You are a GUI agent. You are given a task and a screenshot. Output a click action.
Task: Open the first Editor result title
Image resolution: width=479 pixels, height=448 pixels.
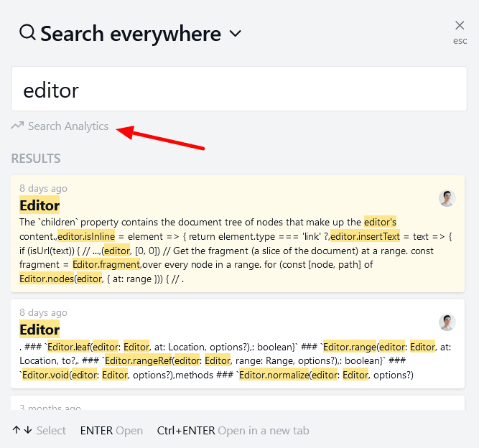tap(39, 205)
